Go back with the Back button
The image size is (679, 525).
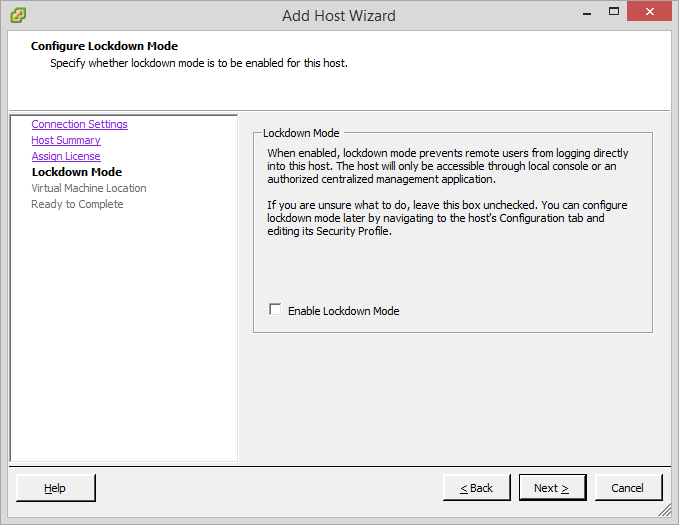(x=477, y=488)
